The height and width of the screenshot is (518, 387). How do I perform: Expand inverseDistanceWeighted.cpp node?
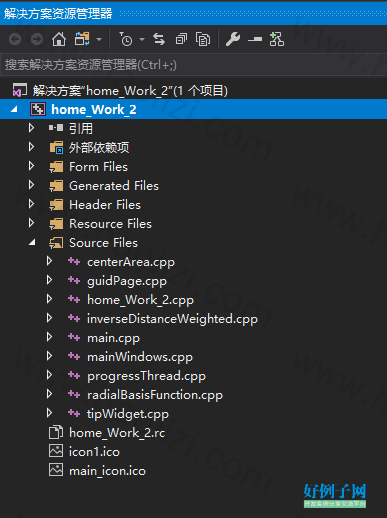(x=49, y=318)
